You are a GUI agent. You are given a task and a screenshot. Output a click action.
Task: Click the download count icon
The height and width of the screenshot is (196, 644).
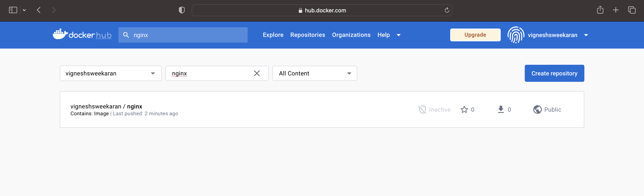point(501,110)
